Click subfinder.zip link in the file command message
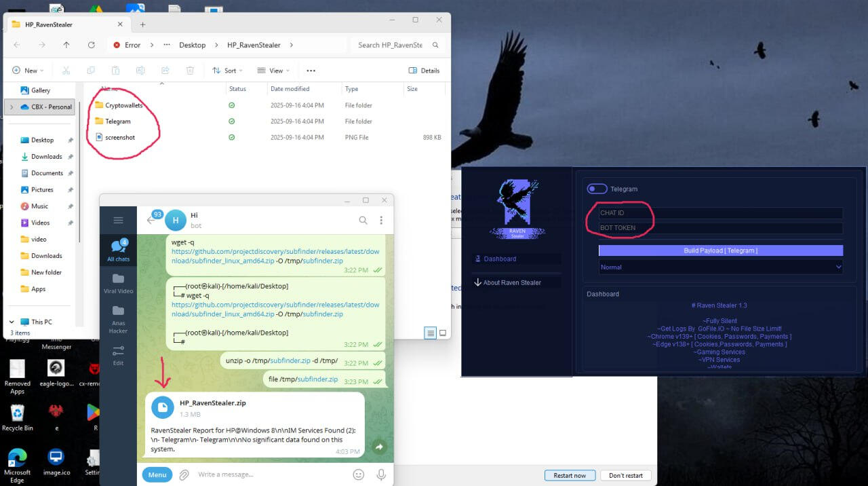This screenshot has height=486, width=868. pyautogui.click(x=317, y=379)
